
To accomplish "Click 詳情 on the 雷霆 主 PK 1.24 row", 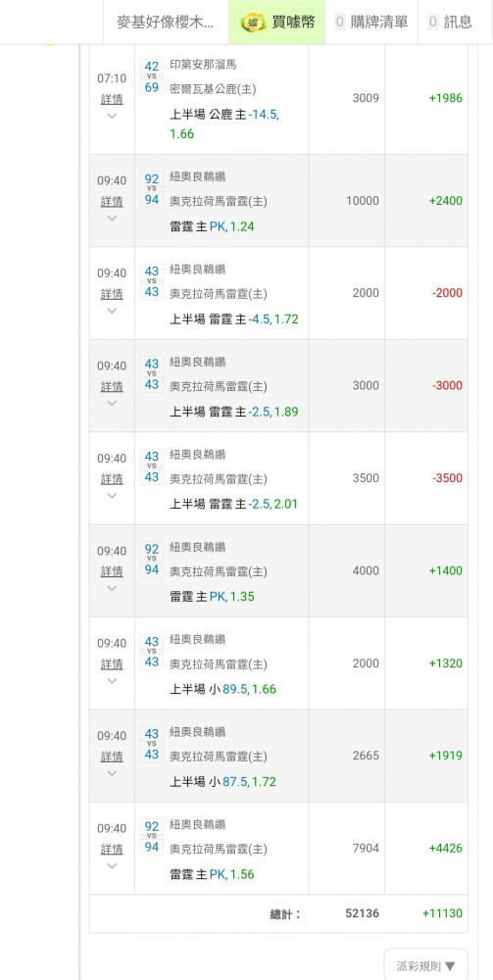I will point(112,201).
